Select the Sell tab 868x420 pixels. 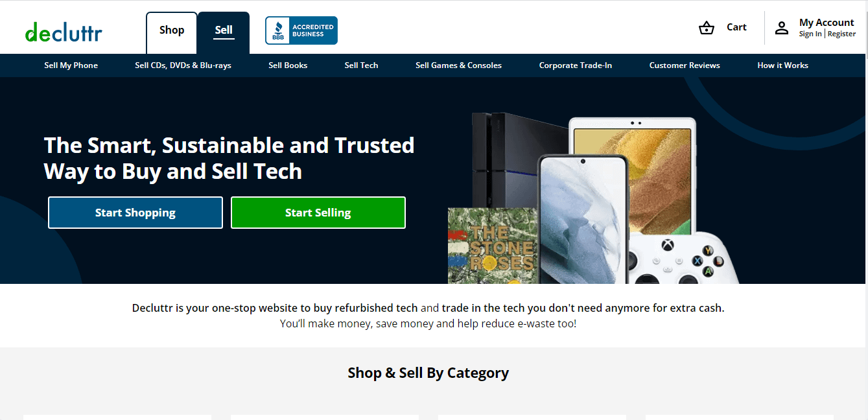[x=224, y=30]
